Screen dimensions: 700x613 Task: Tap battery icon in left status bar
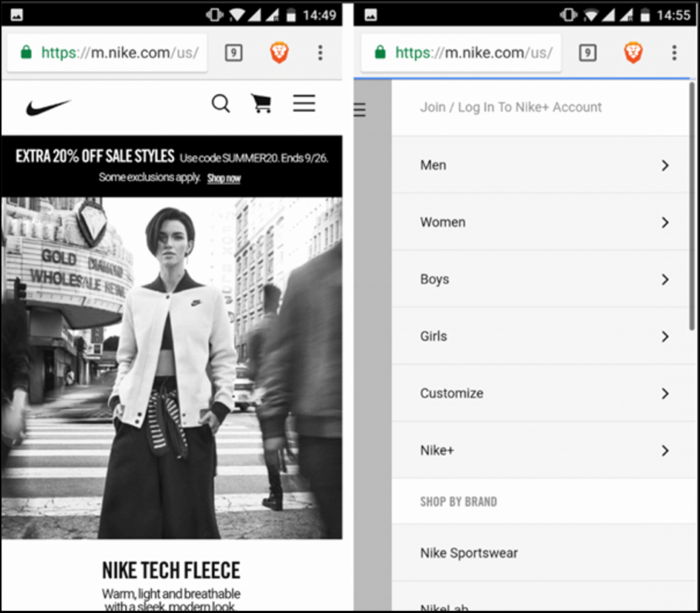click(x=291, y=15)
